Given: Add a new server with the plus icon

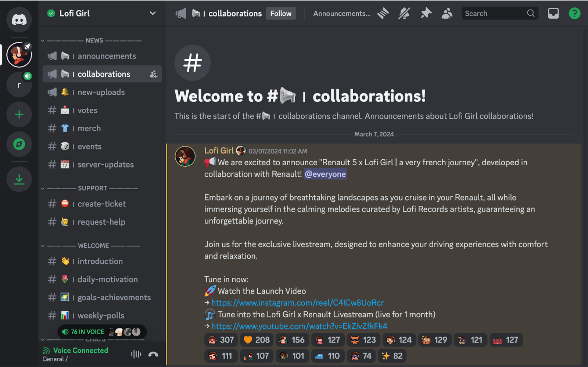Looking at the screenshot, I should tap(19, 114).
